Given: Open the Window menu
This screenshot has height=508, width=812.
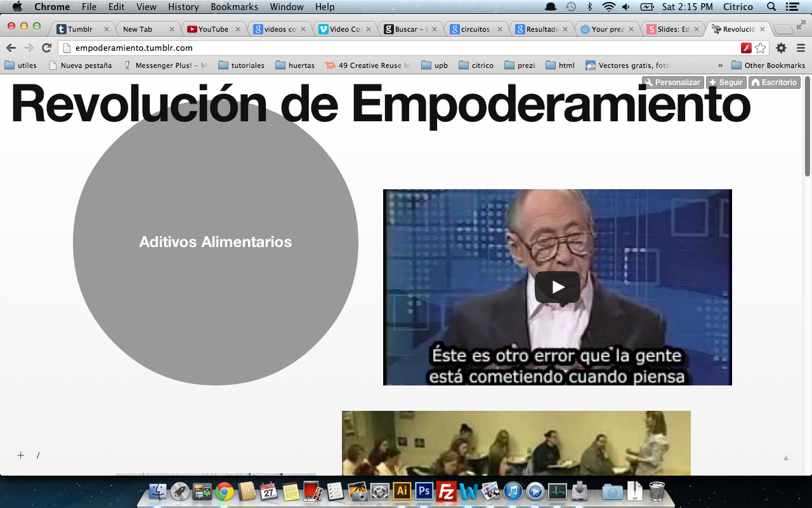Looking at the screenshot, I should (287, 7).
